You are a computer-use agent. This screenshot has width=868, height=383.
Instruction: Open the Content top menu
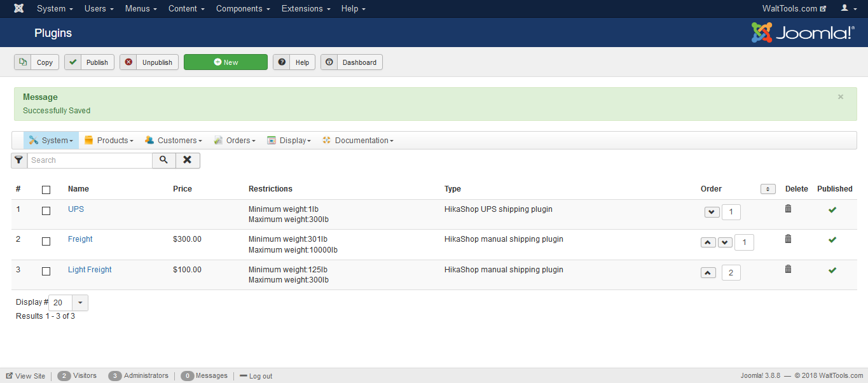coord(186,8)
